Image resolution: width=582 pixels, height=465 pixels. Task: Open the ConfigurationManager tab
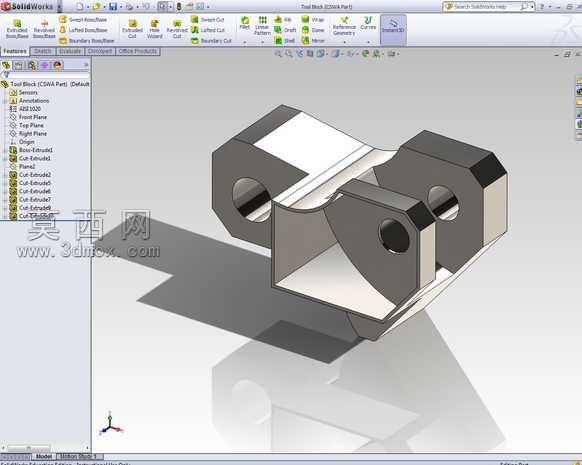click(32, 66)
